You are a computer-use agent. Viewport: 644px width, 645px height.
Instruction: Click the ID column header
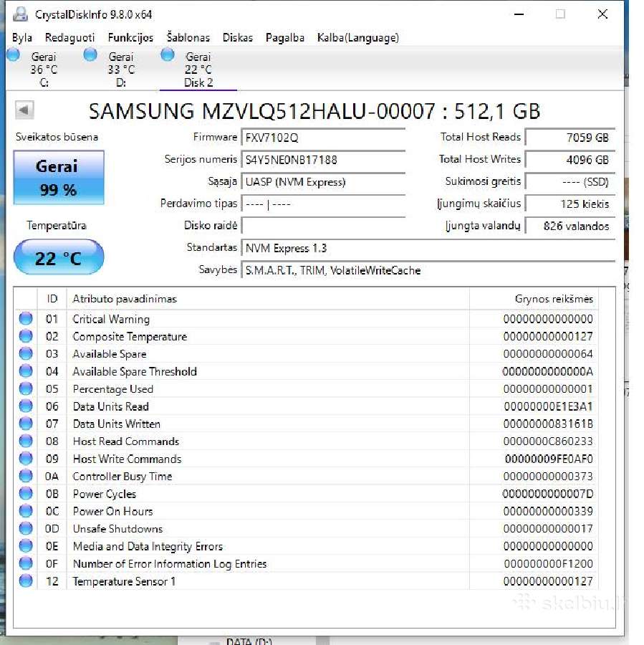tap(52, 299)
